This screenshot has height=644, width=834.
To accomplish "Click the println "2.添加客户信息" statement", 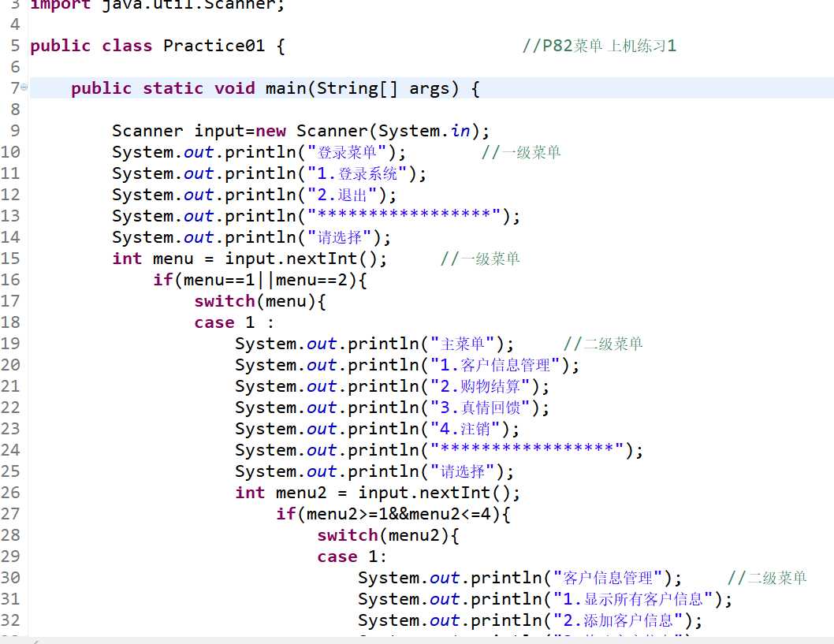I will pyautogui.click(x=531, y=620).
